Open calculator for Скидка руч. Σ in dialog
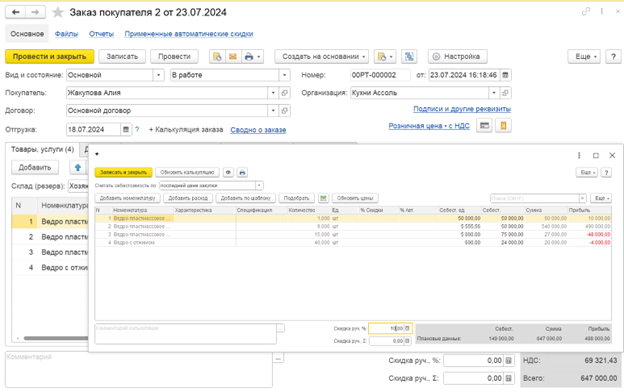 pyautogui.click(x=408, y=341)
